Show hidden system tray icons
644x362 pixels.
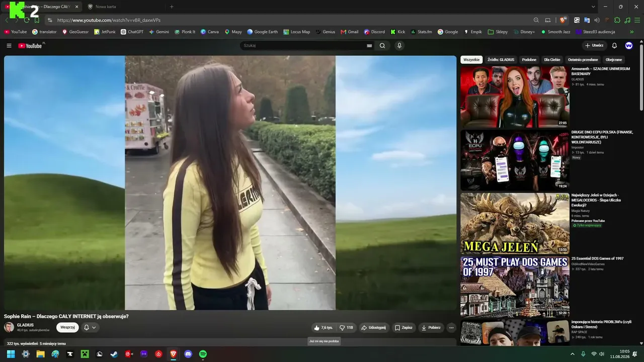click(x=573, y=354)
